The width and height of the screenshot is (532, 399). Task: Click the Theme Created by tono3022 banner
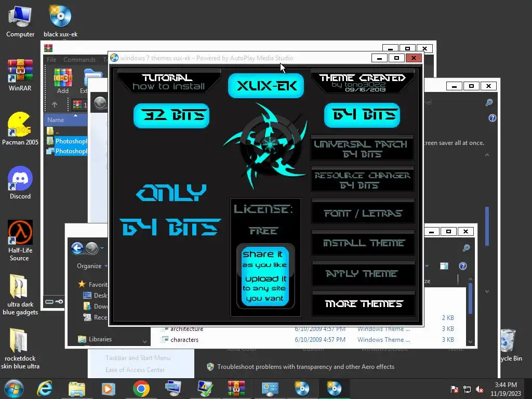[x=362, y=82]
